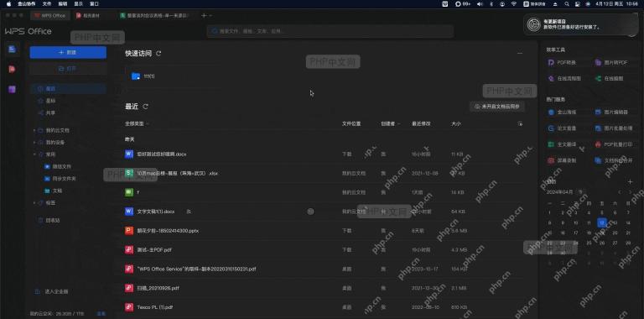644x319 pixels.
Task: Open 星标 (Starred) in the sidebar
Action: click(x=50, y=101)
